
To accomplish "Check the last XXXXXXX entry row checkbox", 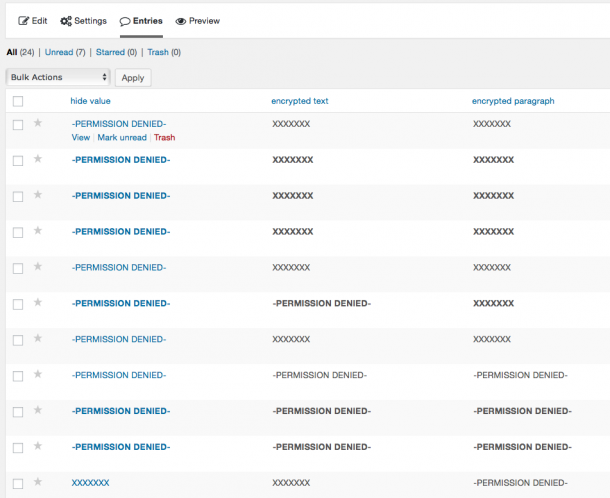I will point(18,484).
